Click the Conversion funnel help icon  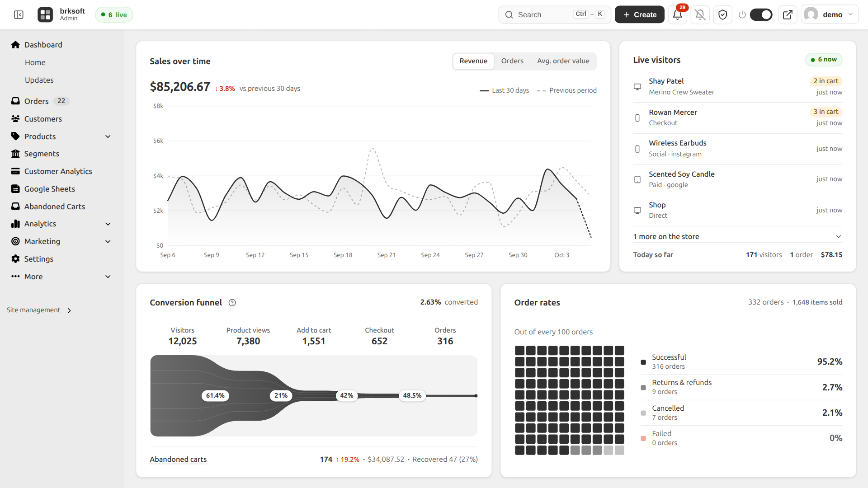tap(232, 303)
